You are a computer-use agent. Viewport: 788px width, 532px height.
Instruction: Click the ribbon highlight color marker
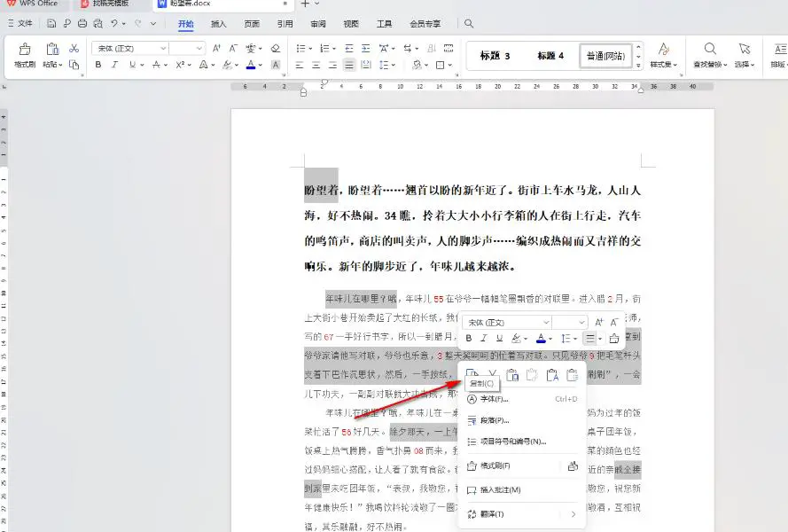pyautogui.click(x=228, y=65)
